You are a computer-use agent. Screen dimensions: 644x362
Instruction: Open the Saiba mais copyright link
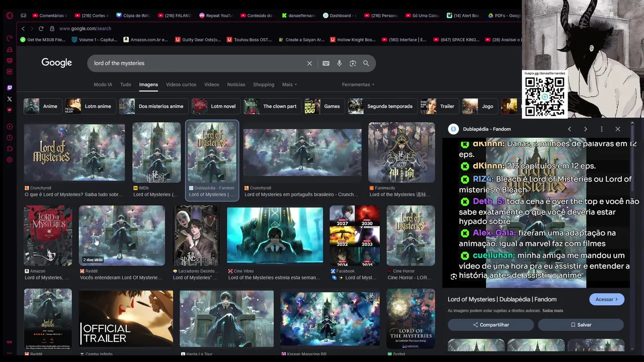click(x=552, y=311)
